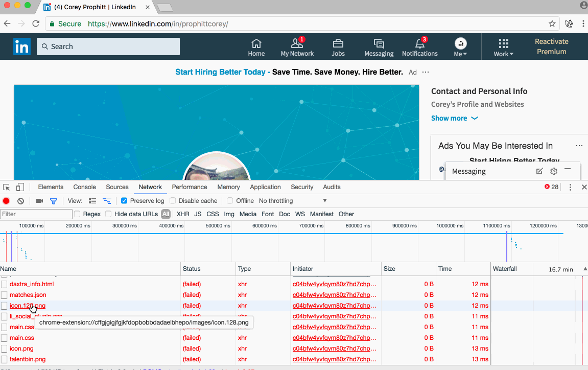Select the talentbin.png row checkbox

tap(4, 359)
